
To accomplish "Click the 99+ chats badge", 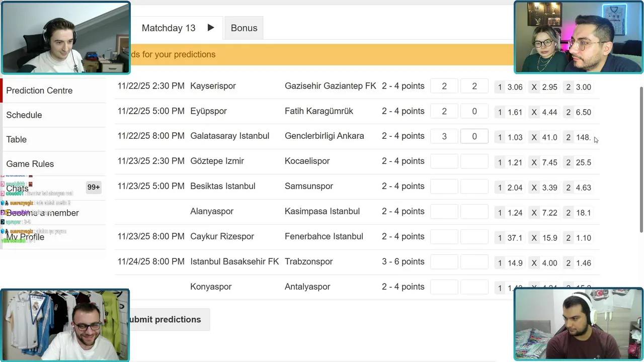I will pyautogui.click(x=94, y=188).
